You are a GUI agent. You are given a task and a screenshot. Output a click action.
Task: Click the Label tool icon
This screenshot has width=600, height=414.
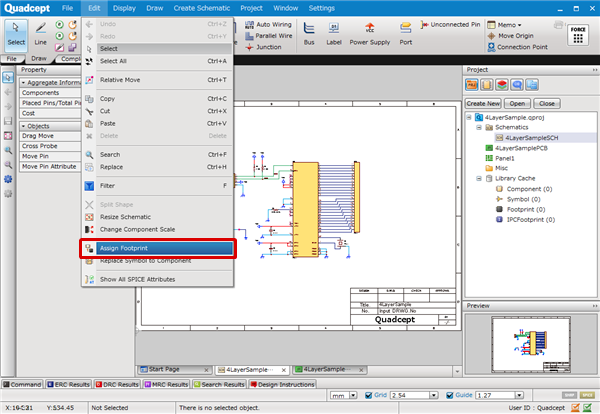click(333, 34)
